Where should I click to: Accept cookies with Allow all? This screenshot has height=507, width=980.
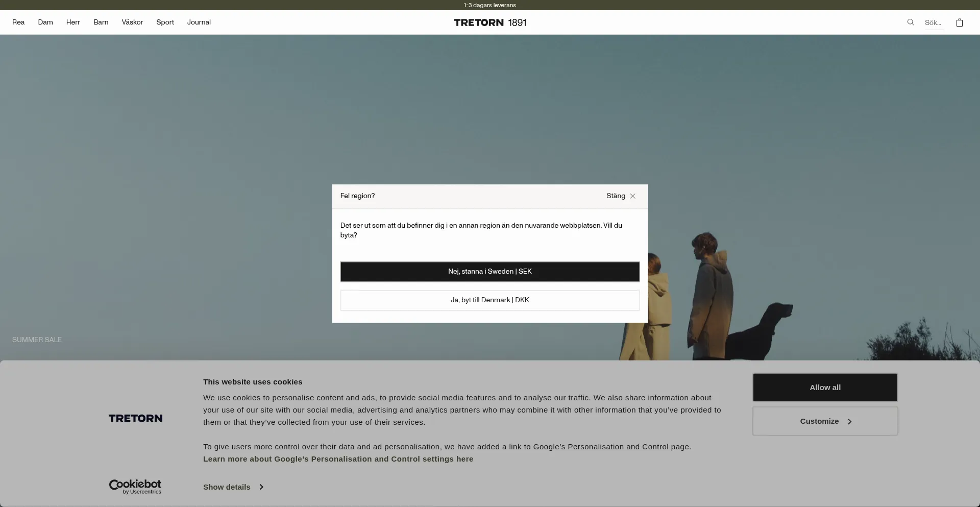click(x=825, y=388)
